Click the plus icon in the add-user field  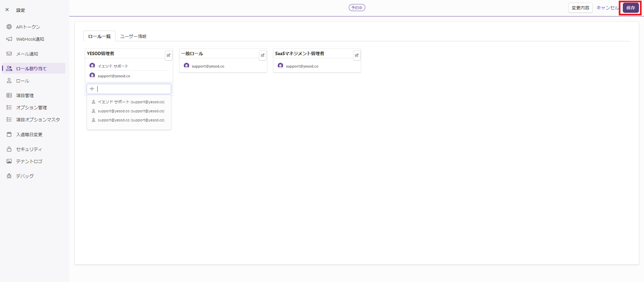point(92,89)
